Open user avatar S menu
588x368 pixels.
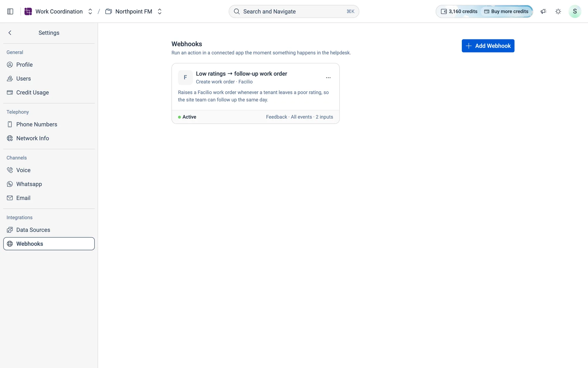tap(575, 11)
